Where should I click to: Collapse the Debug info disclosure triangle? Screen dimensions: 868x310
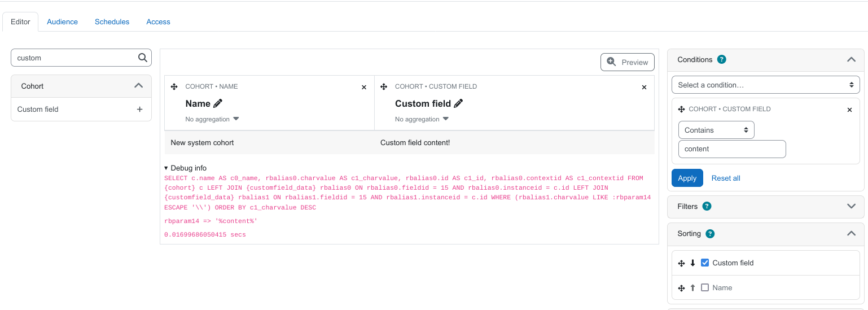click(166, 168)
